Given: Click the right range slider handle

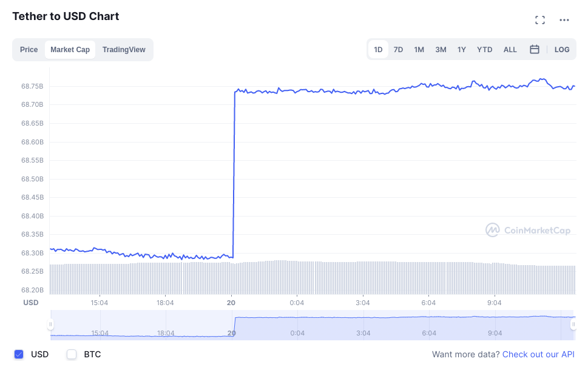Looking at the screenshot, I should pyautogui.click(x=573, y=325).
